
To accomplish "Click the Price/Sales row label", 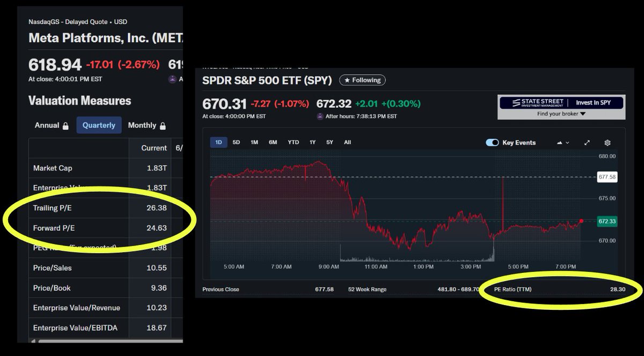I will tap(52, 268).
